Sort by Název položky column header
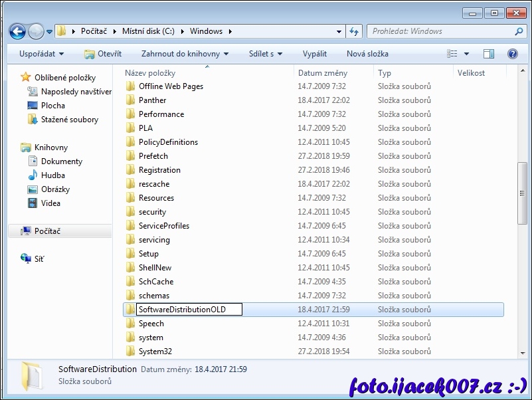This screenshot has height=400, width=532. (x=150, y=73)
